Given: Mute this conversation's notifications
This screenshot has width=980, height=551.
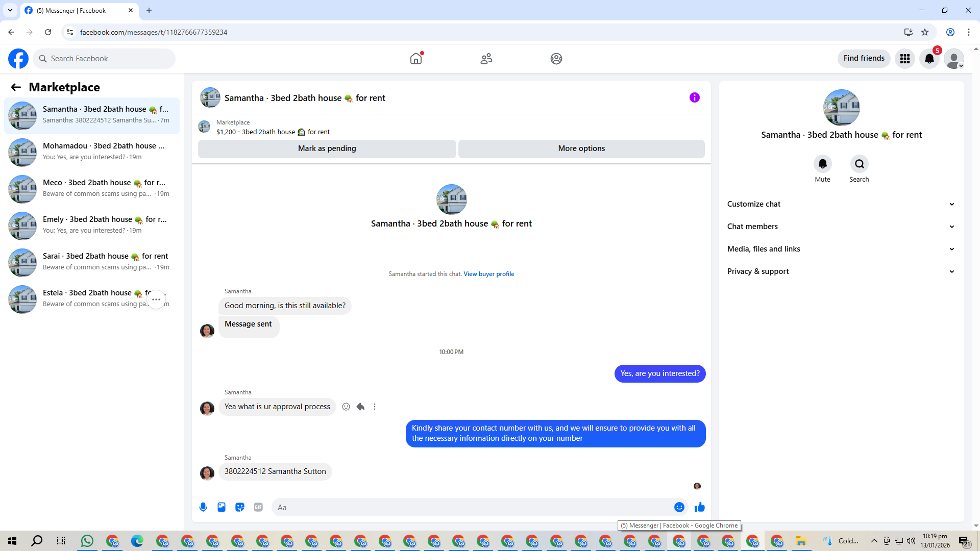Looking at the screenshot, I should 822,164.
